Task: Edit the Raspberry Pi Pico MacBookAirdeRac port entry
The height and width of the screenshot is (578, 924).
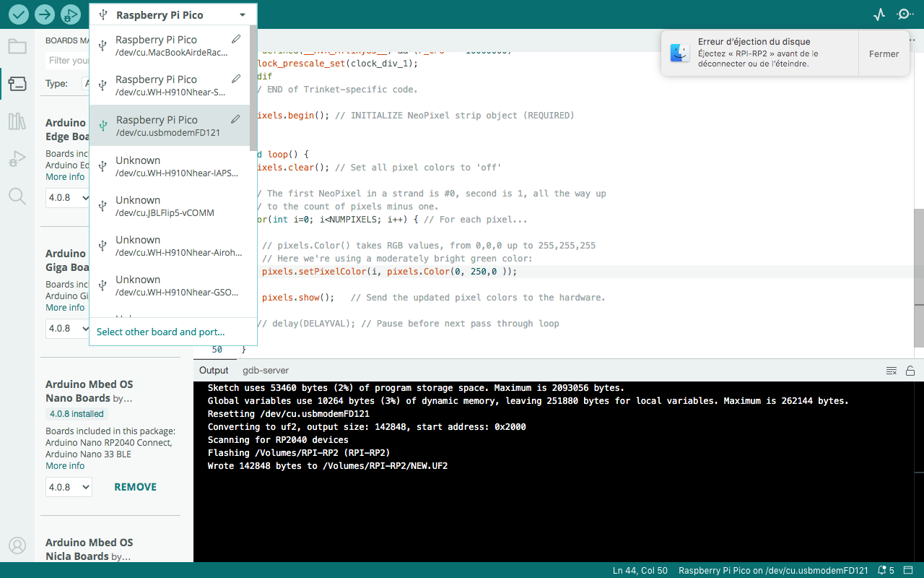Action: tap(236, 39)
